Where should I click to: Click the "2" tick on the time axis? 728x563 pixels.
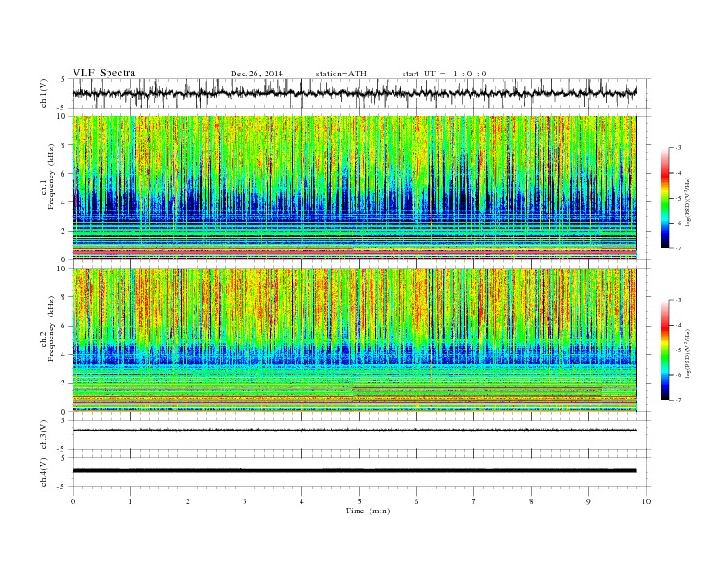click(188, 501)
